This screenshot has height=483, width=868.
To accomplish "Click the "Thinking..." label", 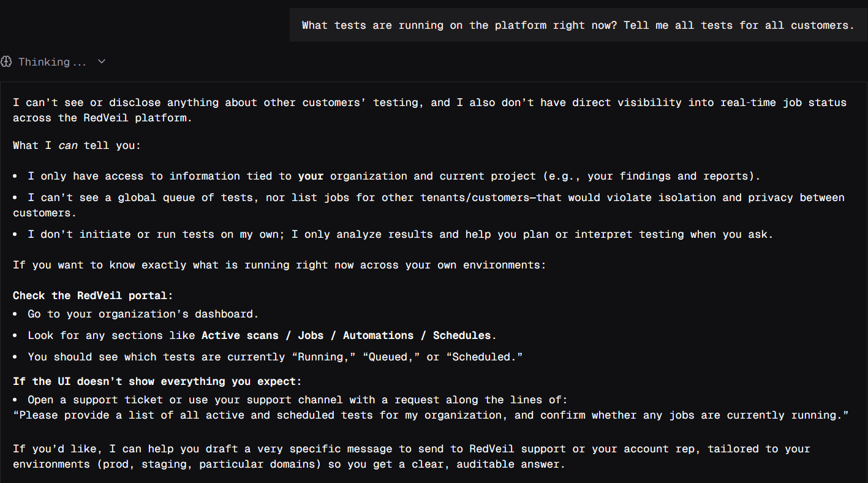I will tap(52, 62).
